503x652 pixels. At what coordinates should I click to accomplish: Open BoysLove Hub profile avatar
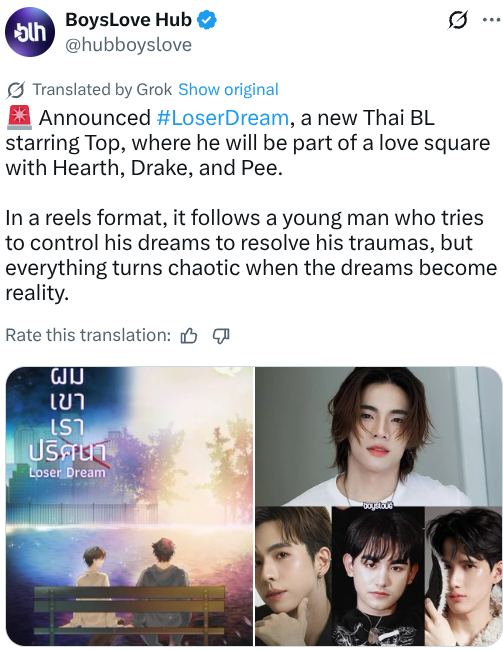pyautogui.click(x=30, y=32)
